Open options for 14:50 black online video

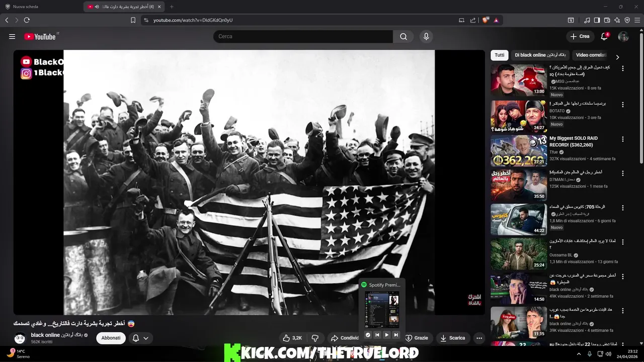623,276
